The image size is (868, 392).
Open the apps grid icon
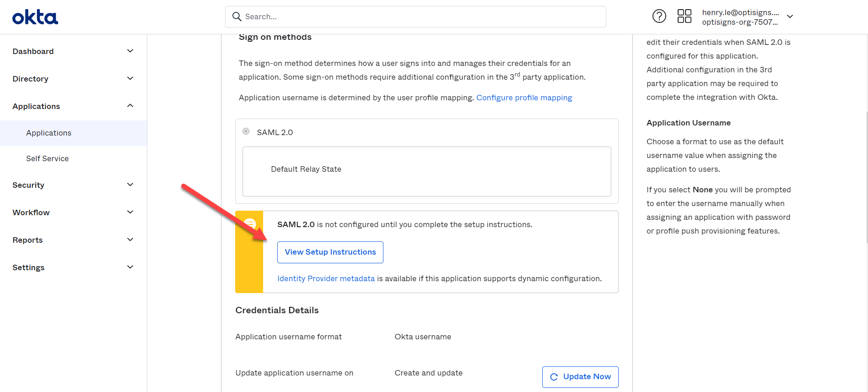[685, 16]
